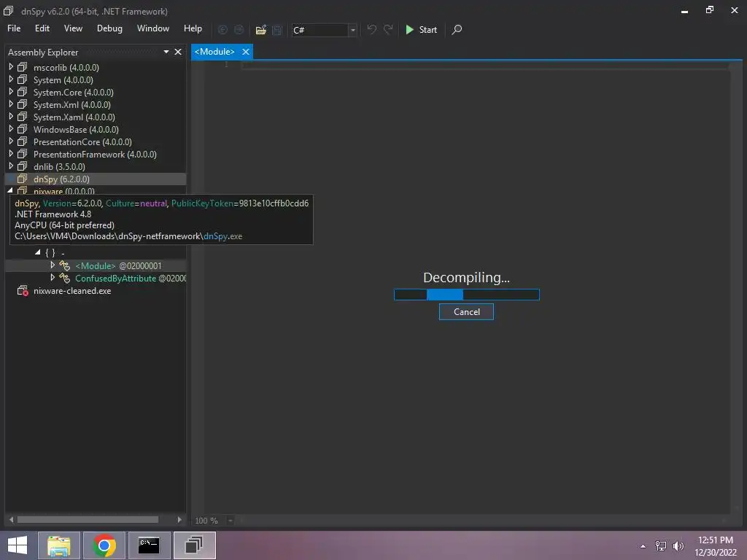Image resolution: width=747 pixels, height=560 pixels.
Task: Select the dnSpy (6.2.0.0) assembly row
Action: [x=96, y=179]
